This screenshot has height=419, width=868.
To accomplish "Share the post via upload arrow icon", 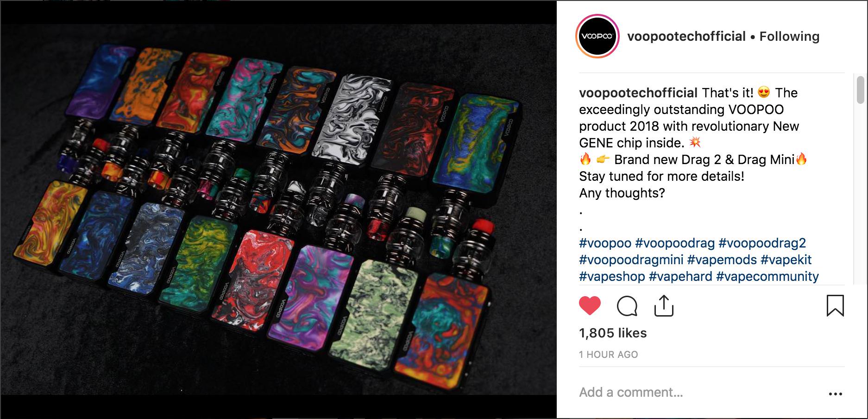I will click(x=664, y=306).
